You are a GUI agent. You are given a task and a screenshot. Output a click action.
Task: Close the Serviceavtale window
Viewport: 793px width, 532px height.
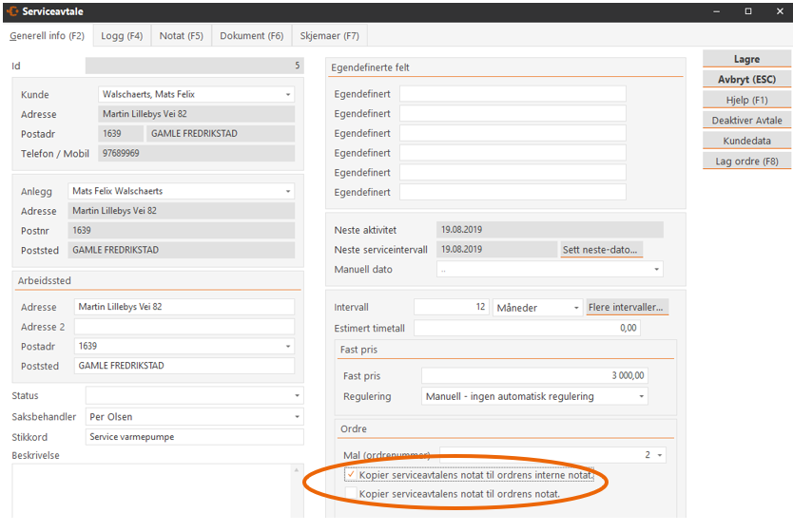coord(780,11)
